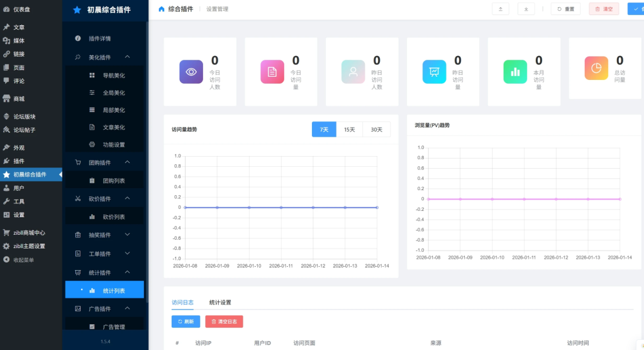Collapse the 团购插件 group chevron
This screenshot has width=644, height=350.
point(127,162)
